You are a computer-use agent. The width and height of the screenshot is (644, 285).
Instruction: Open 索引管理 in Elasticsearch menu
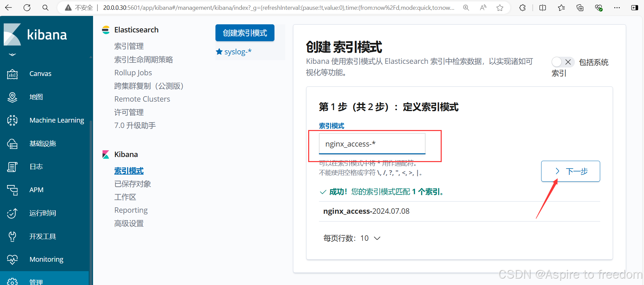pyautogui.click(x=129, y=46)
